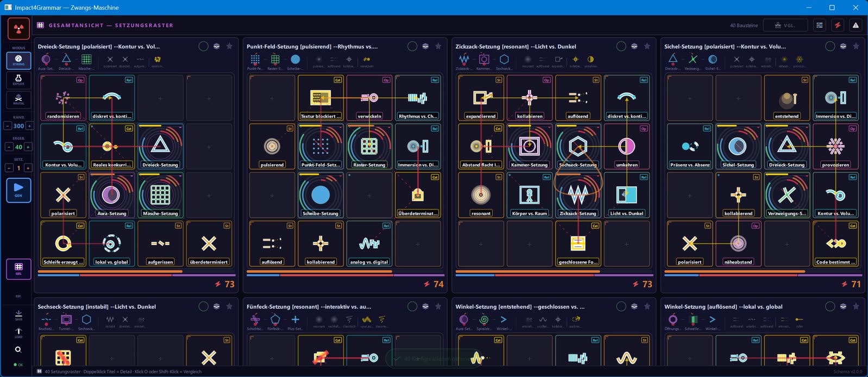Toggle compare circle on Dreieck-Setzung card
Screen dimensions: 868x377
(x=203, y=46)
